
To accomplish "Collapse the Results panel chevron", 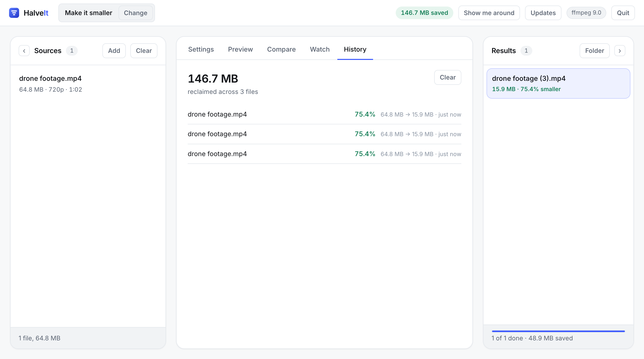I will point(620,51).
